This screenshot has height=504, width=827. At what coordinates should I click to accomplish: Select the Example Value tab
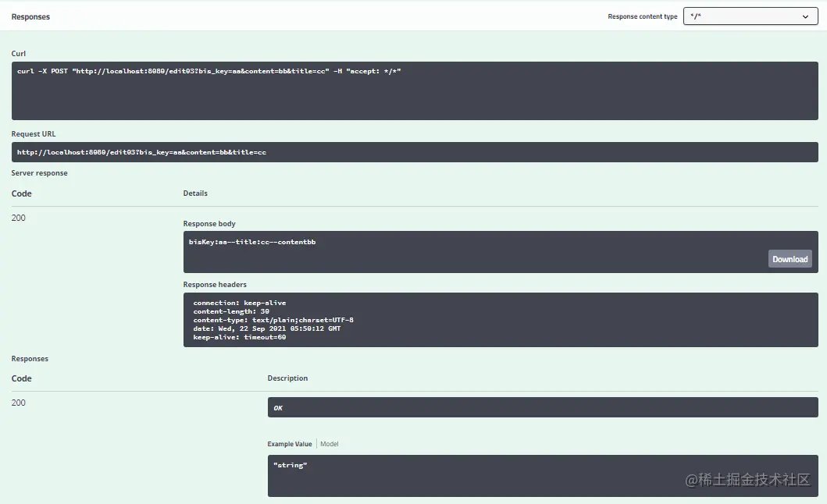click(290, 444)
